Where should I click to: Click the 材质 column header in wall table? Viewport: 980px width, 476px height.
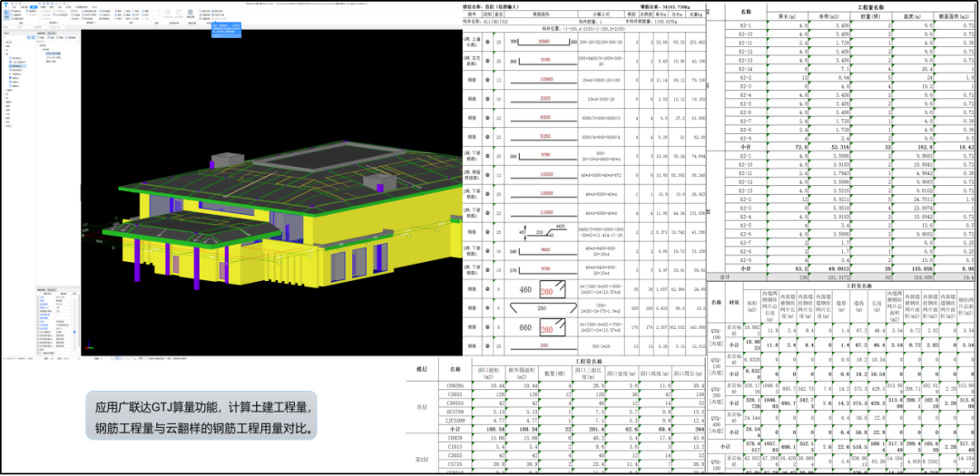tap(733, 302)
